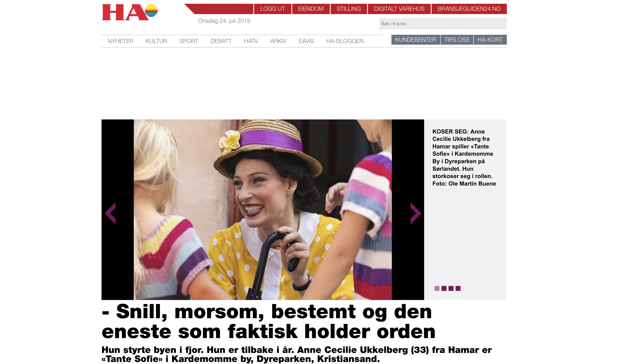622x364 pixels.
Task: Open the EAVIS digital paper
Action: point(306,41)
